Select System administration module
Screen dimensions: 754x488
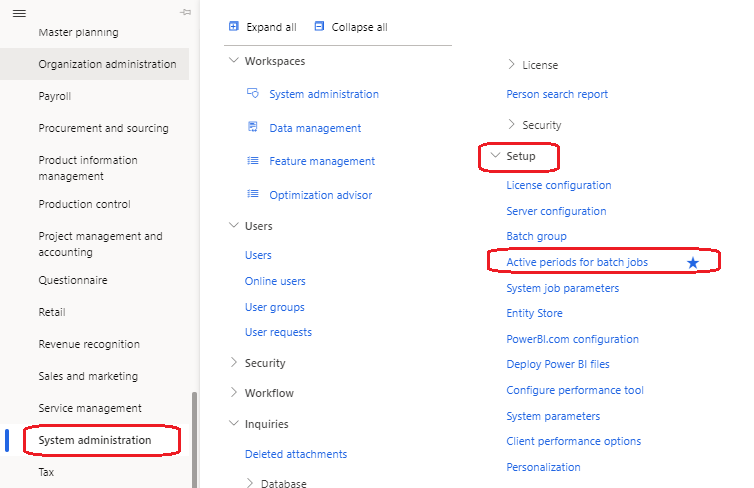click(95, 440)
